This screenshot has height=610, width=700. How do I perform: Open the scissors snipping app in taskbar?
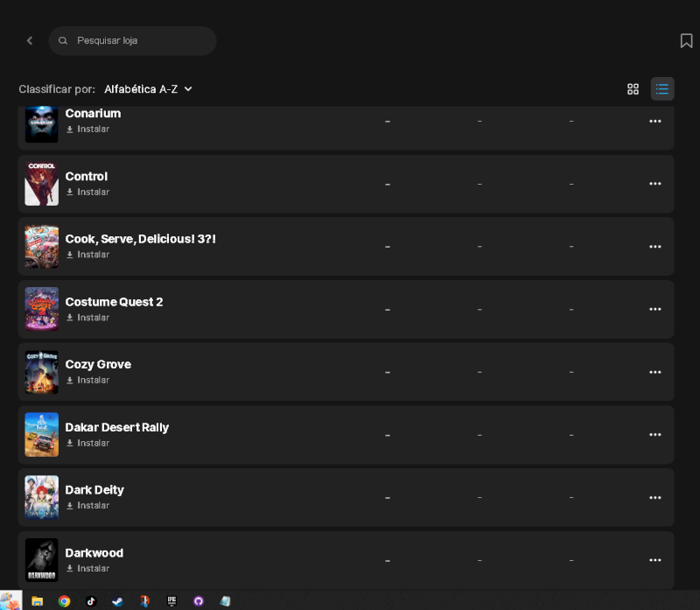pyautogui.click(x=144, y=601)
